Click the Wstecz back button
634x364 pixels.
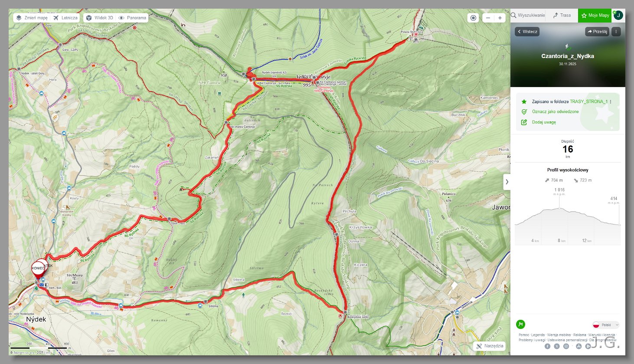[527, 32]
